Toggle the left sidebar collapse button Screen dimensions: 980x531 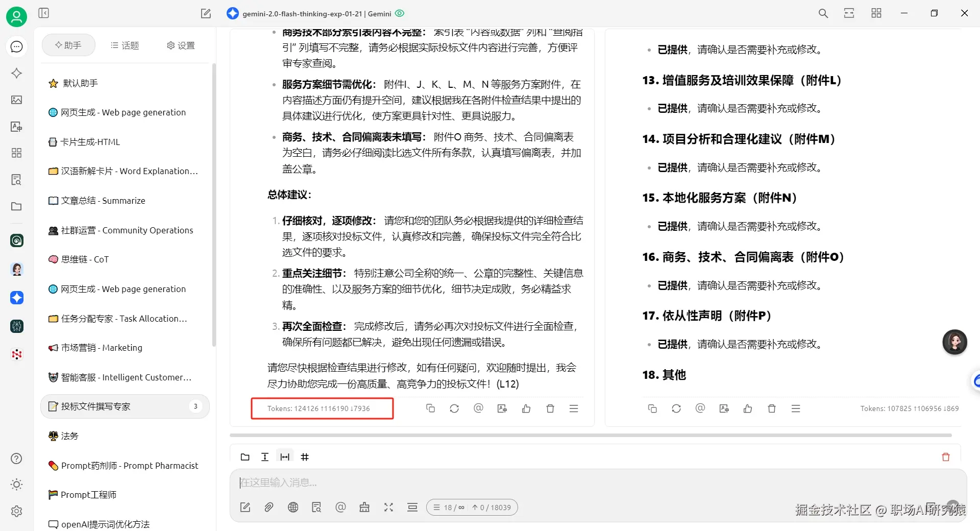[44, 13]
